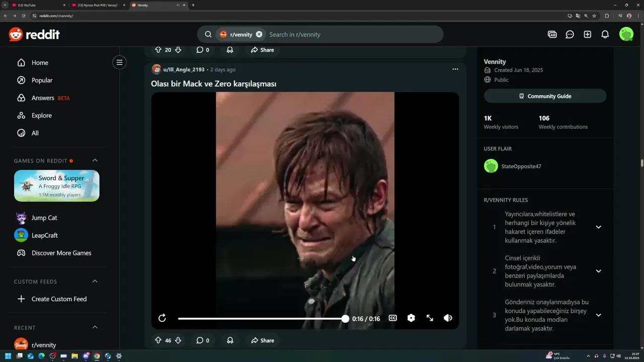Open StateOpposite47 user flair
The height and width of the screenshot is (362, 644).
(x=521, y=166)
